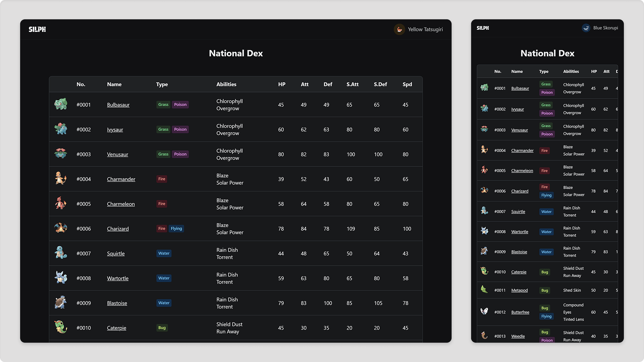Click Wartortle sprite in desktop table

tap(61, 277)
